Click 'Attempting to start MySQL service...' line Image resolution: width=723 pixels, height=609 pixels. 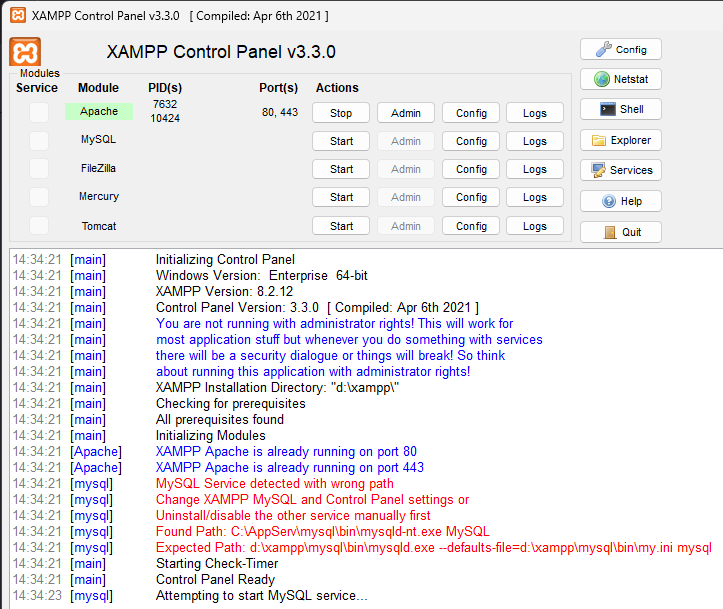click(261, 596)
